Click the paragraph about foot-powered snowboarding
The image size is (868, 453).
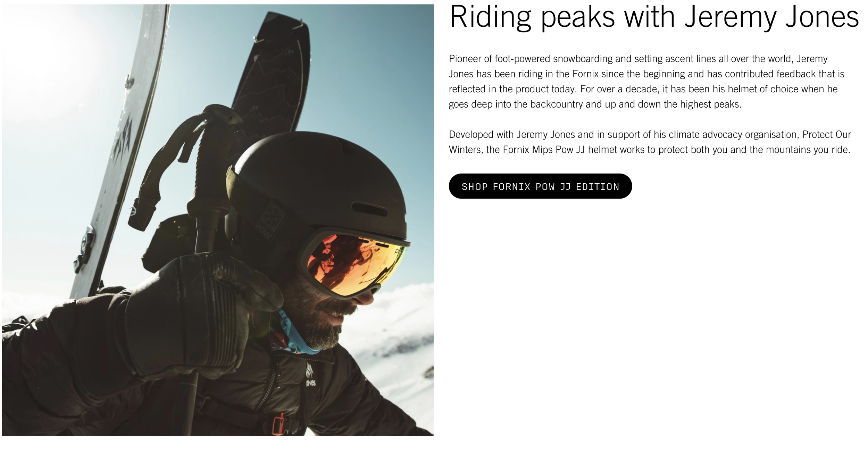tap(646, 82)
